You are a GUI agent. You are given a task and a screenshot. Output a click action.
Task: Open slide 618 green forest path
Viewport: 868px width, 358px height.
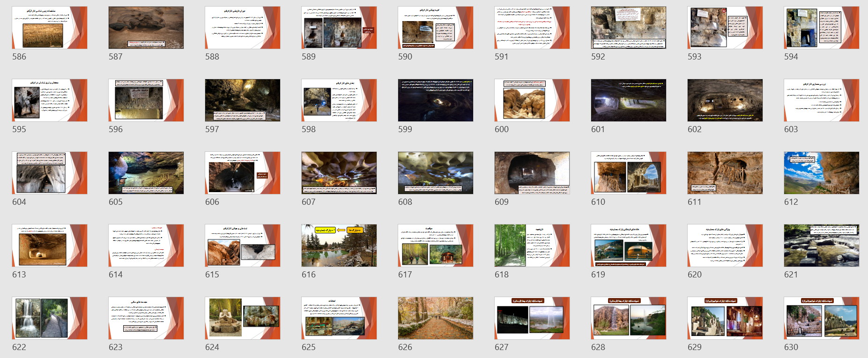[532, 246]
